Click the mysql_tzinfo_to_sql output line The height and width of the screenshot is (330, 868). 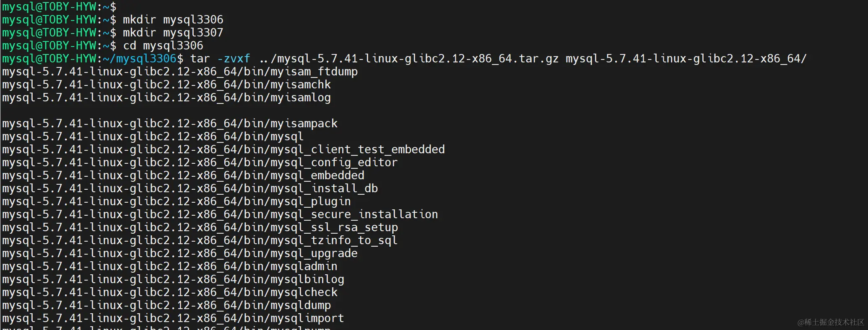200,240
